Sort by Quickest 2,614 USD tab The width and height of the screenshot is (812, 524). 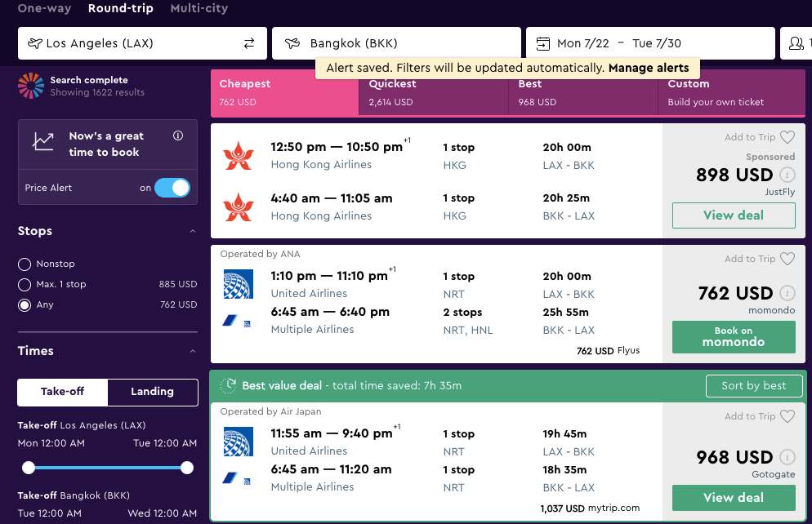[434, 92]
